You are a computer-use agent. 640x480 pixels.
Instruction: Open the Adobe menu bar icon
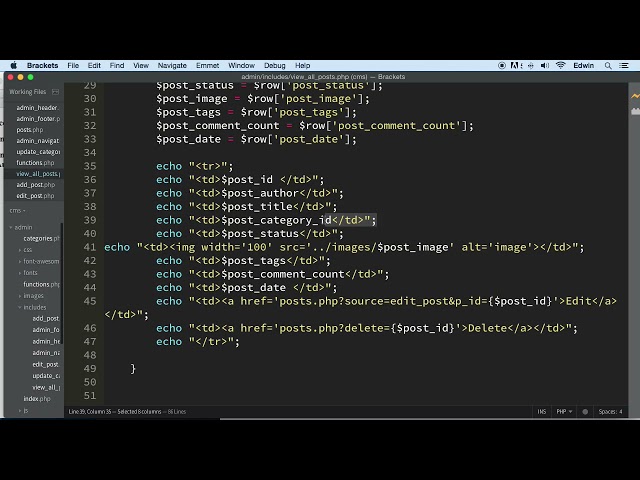[x=515, y=65]
